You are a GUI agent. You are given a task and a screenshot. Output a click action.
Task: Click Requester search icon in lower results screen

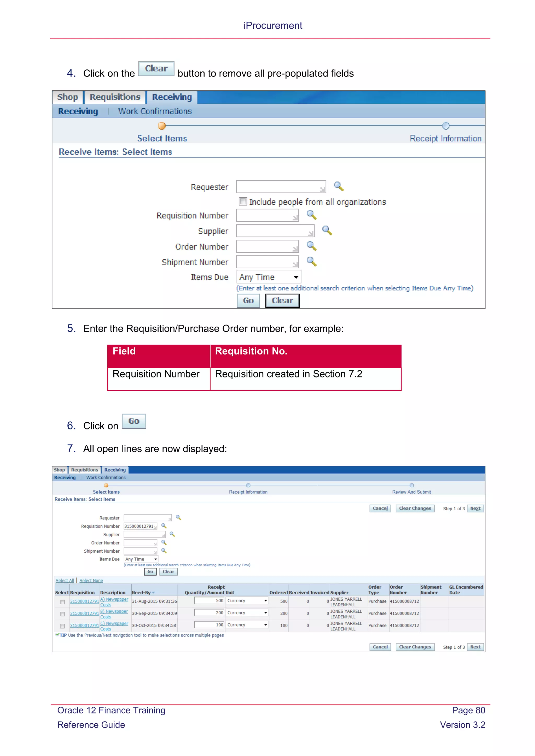click(x=178, y=518)
